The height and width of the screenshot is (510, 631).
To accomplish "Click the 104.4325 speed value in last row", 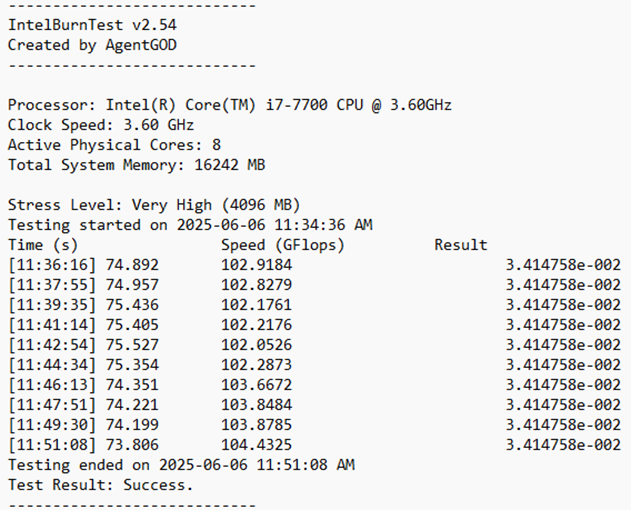I will coord(256,445).
